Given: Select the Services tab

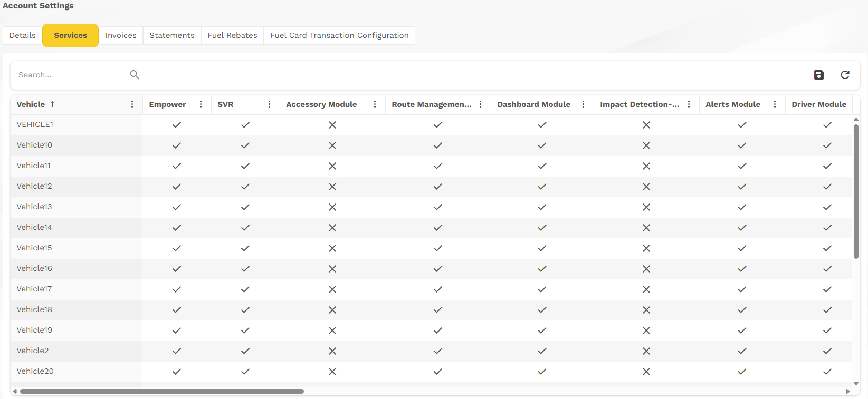Looking at the screenshot, I should [x=71, y=35].
